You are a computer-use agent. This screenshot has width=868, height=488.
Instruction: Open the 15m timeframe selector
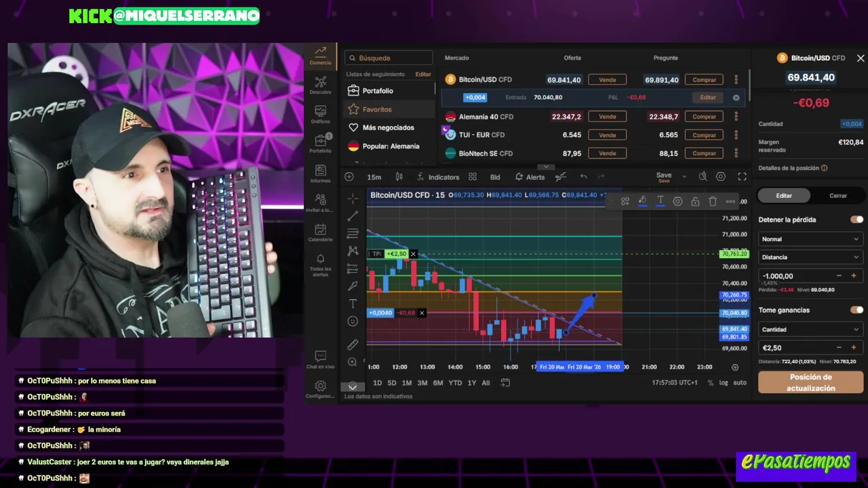pos(374,177)
